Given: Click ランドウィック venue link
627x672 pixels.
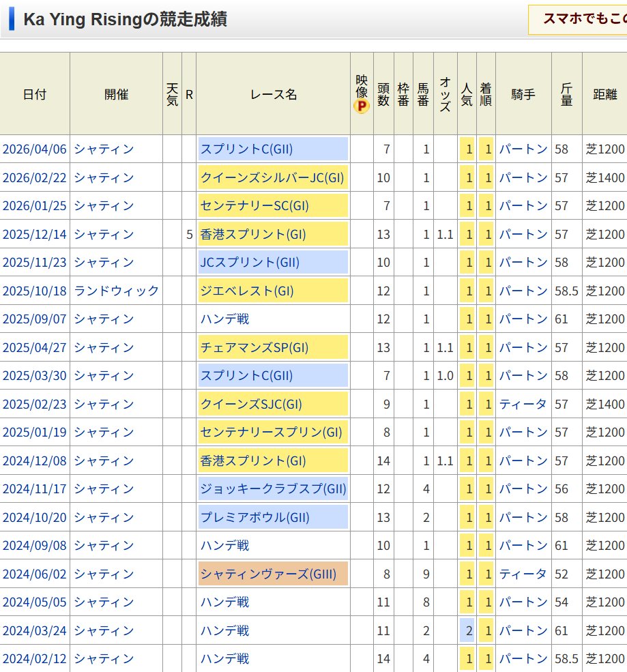Looking at the screenshot, I should [x=117, y=291].
